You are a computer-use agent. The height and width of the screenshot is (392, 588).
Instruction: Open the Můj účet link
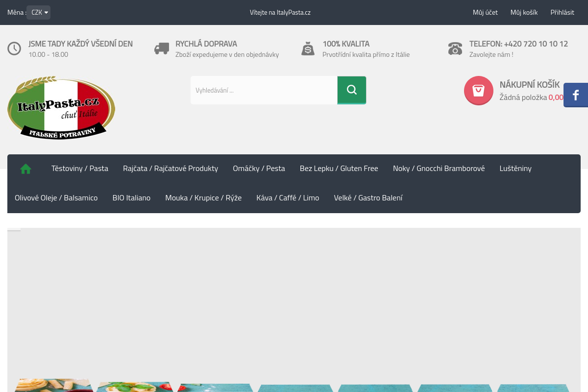click(485, 12)
